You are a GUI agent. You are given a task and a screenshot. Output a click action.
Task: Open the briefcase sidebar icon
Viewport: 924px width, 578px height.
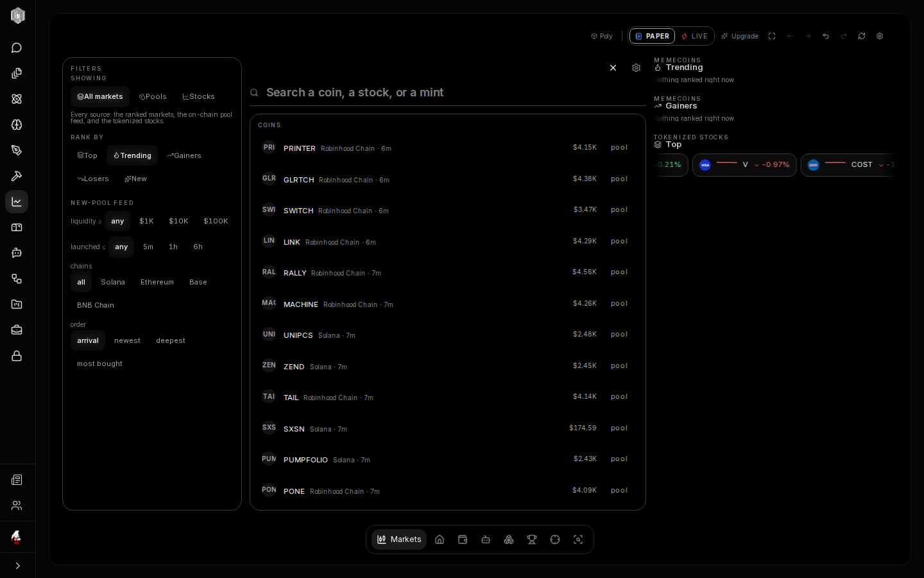coord(17,330)
